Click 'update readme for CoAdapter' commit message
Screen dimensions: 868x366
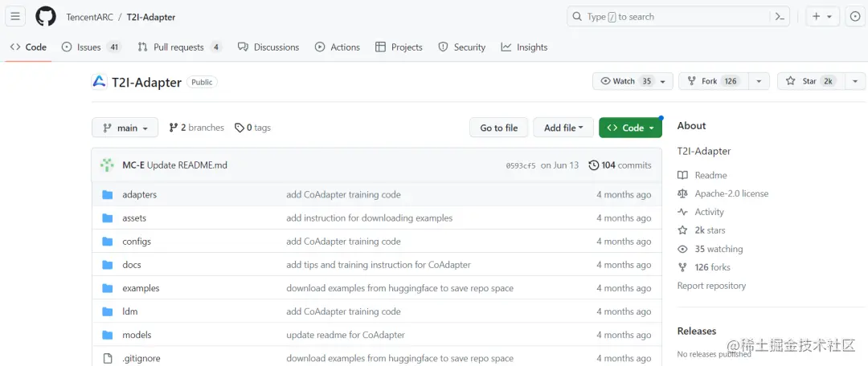[x=346, y=335]
